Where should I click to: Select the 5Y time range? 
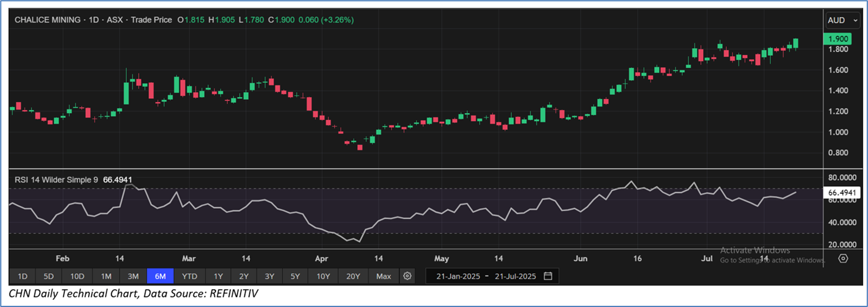pyautogui.click(x=296, y=276)
